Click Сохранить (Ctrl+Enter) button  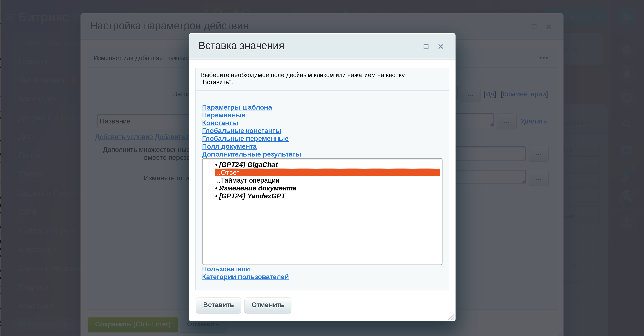tap(133, 324)
